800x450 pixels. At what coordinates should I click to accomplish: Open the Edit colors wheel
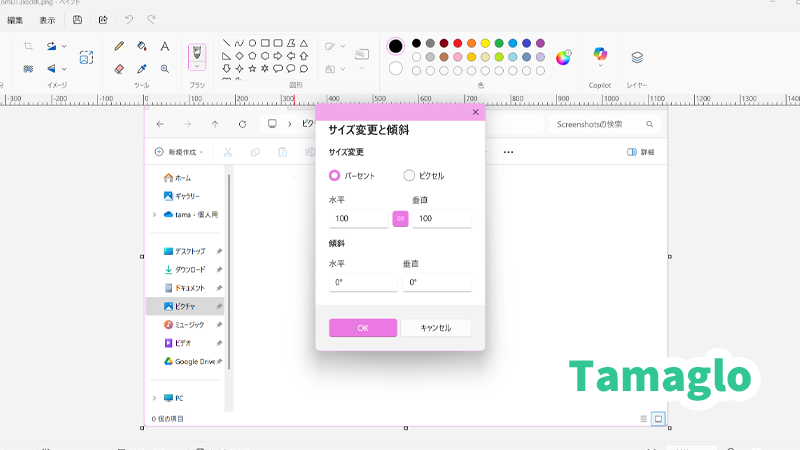coord(564,57)
